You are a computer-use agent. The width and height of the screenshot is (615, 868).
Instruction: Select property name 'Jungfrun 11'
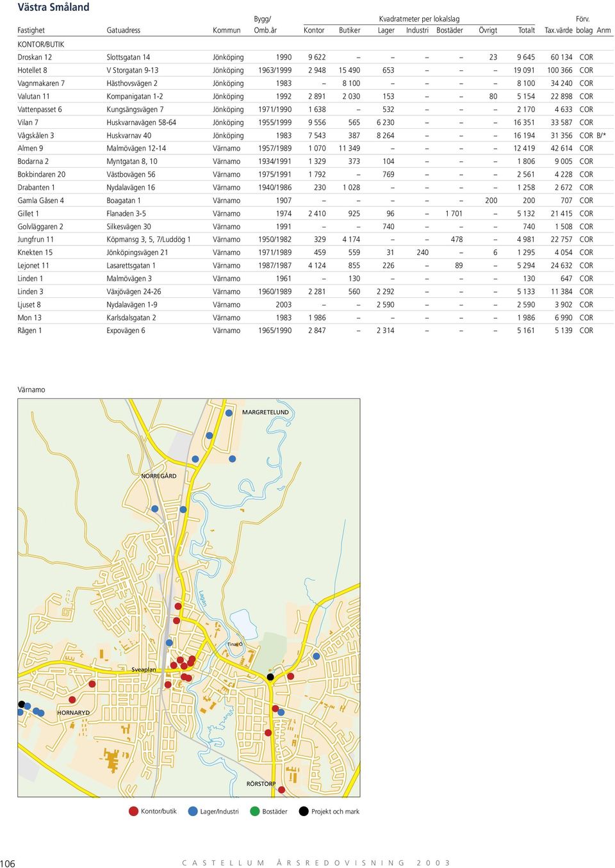[36, 240]
